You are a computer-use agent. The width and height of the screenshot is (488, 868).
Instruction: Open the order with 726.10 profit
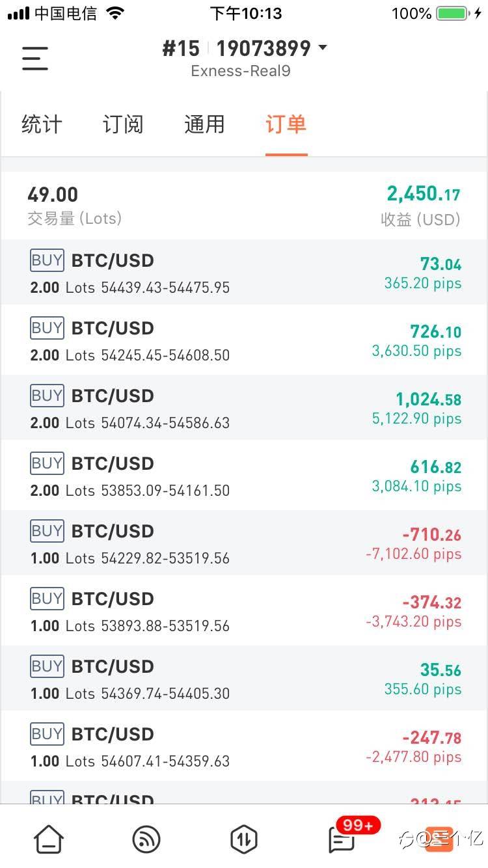tap(244, 340)
